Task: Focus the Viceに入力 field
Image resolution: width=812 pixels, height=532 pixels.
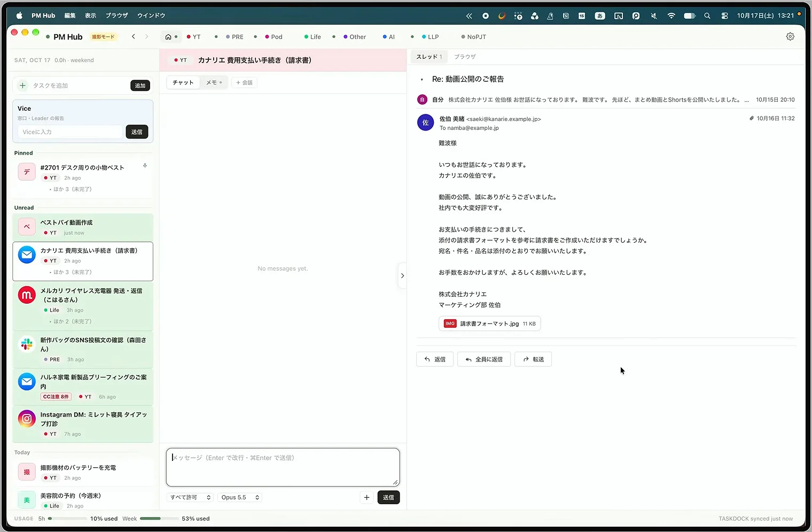Action: (x=70, y=132)
